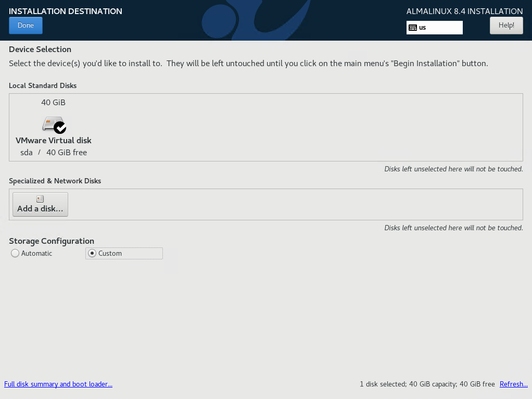
Task: Click the blue Done button
Action: (26, 26)
